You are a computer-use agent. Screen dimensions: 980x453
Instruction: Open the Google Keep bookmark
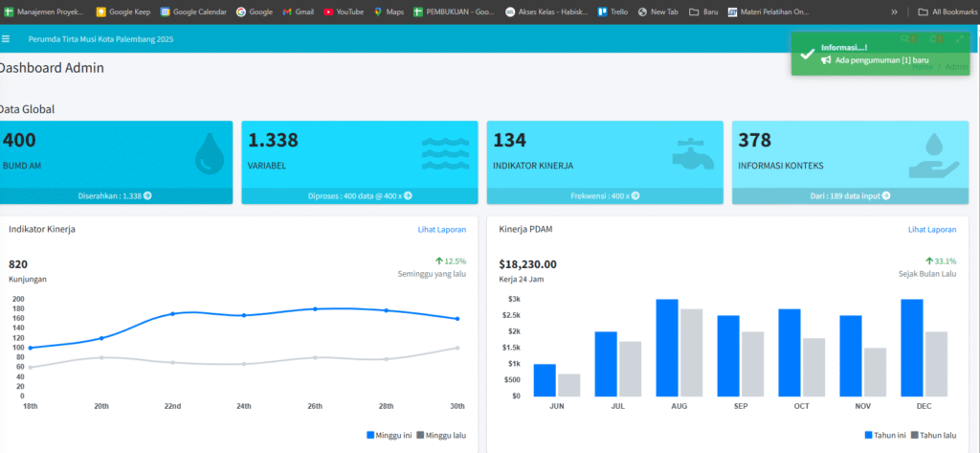(x=123, y=12)
